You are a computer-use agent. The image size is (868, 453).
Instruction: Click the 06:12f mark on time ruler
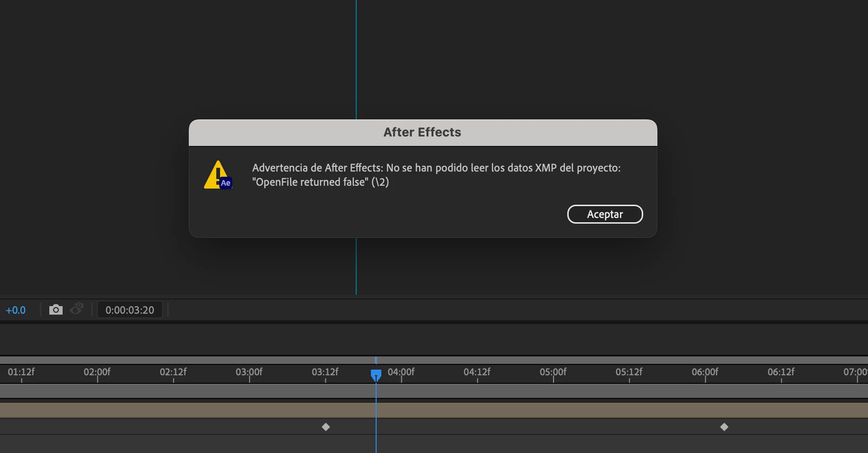pyautogui.click(x=781, y=372)
